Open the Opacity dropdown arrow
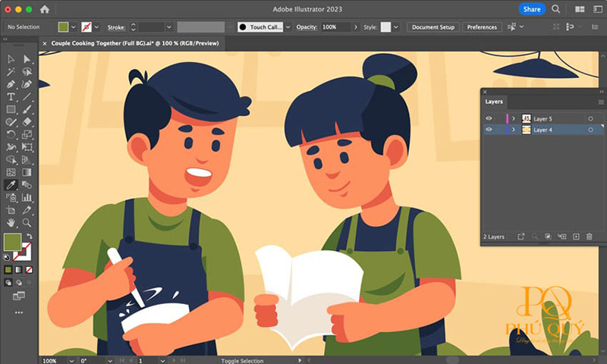 [x=356, y=27]
